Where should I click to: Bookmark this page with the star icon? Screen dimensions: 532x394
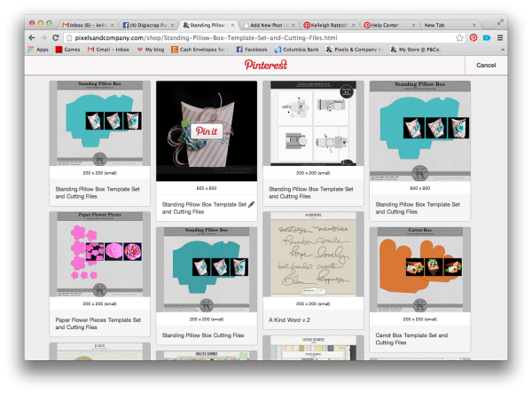tap(459, 37)
